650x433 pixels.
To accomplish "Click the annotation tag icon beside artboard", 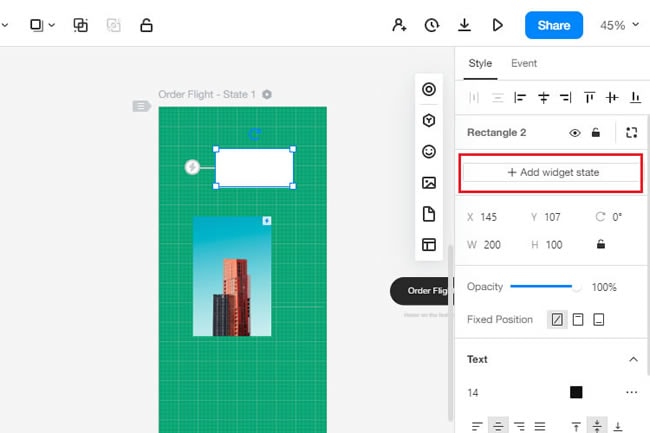I will (x=141, y=106).
